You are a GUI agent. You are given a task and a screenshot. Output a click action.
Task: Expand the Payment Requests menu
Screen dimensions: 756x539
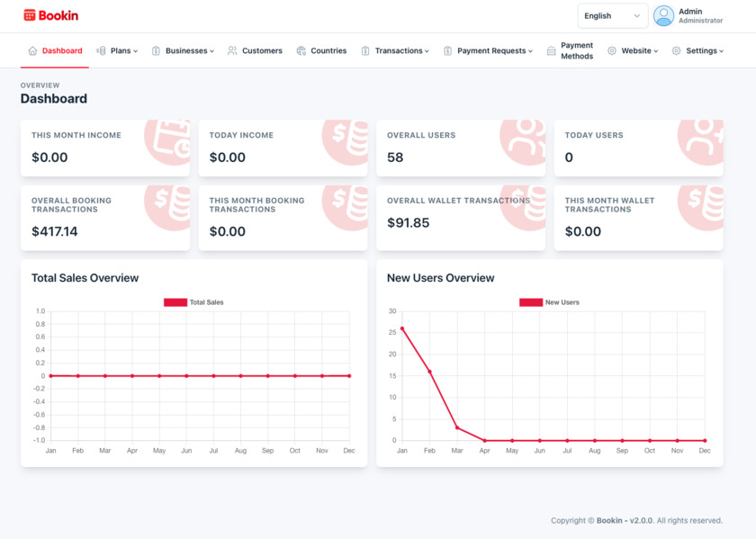[x=489, y=50]
